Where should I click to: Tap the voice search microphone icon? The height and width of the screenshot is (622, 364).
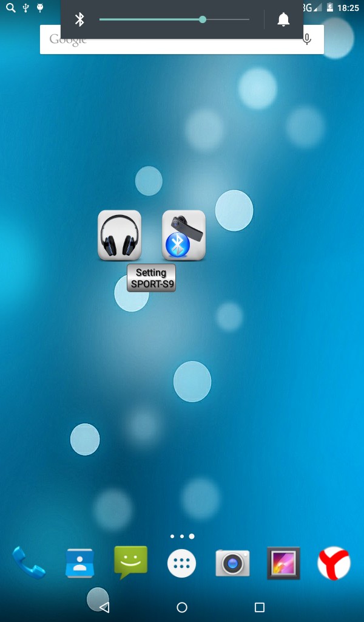pyautogui.click(x=306, y=39)
